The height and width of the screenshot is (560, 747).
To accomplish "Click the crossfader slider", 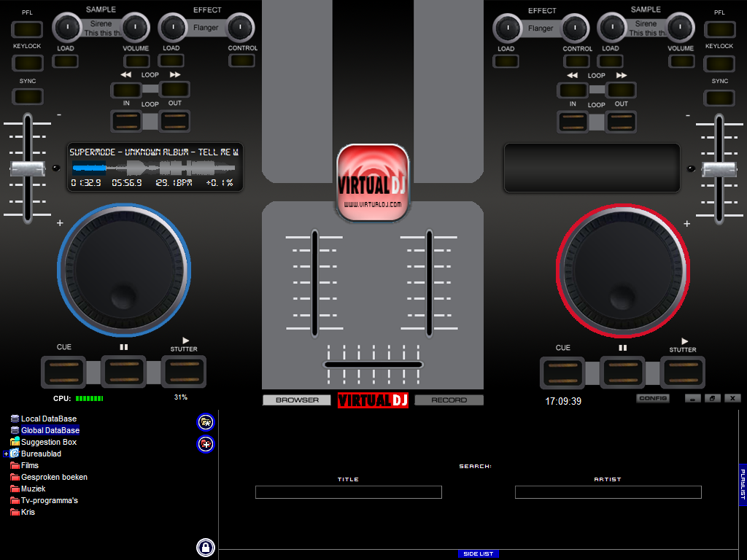I will [373, 365].
